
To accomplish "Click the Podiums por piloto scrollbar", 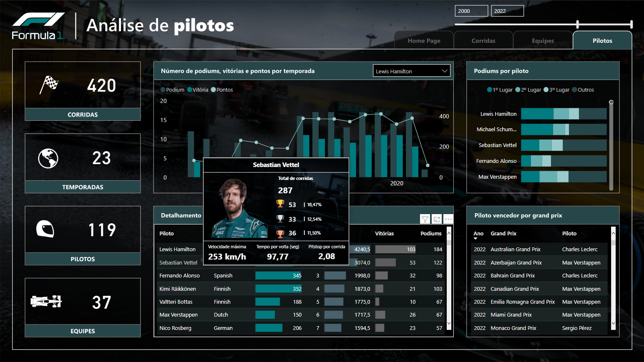I will pyautogui.click(x=611, y=145).
